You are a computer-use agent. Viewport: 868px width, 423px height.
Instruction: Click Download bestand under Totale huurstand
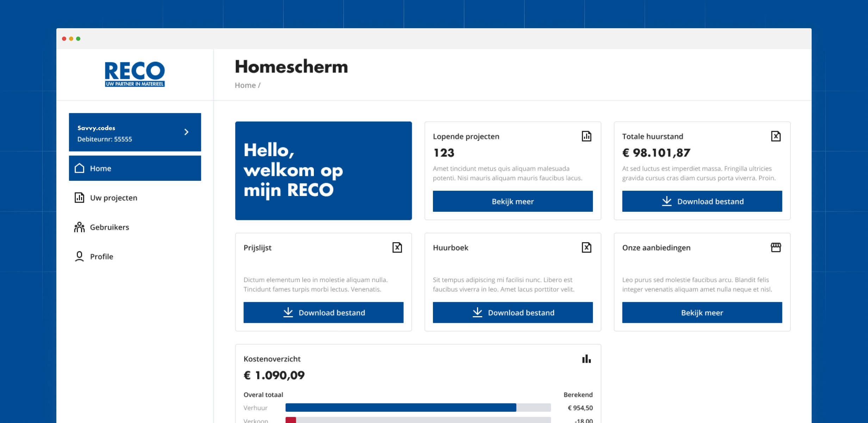[x=702, y=201]
